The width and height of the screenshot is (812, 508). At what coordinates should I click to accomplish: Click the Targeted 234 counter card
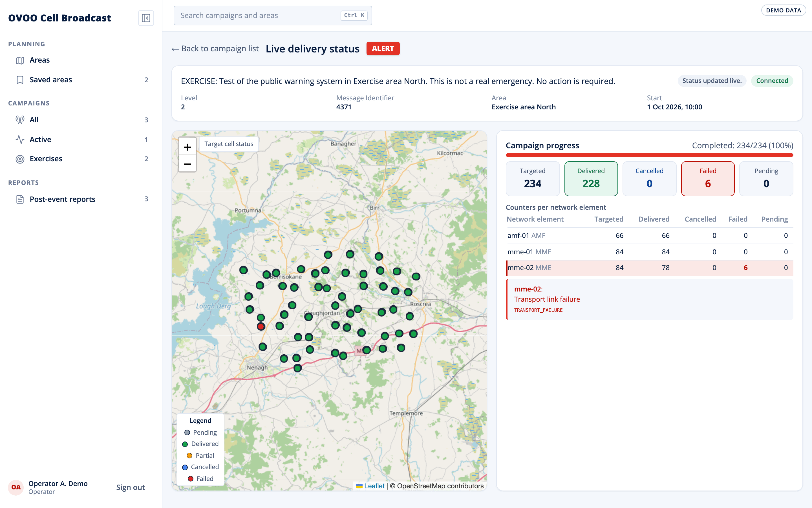point(533,179)
